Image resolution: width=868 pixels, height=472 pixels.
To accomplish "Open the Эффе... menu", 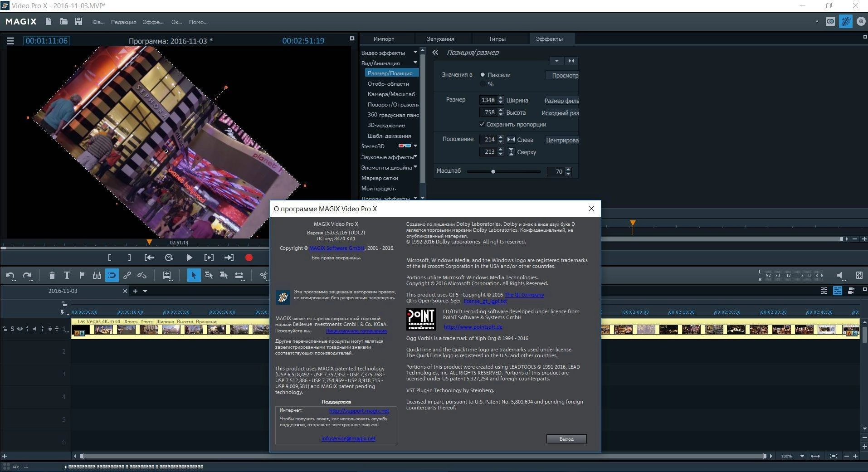I will click(153, 22).
